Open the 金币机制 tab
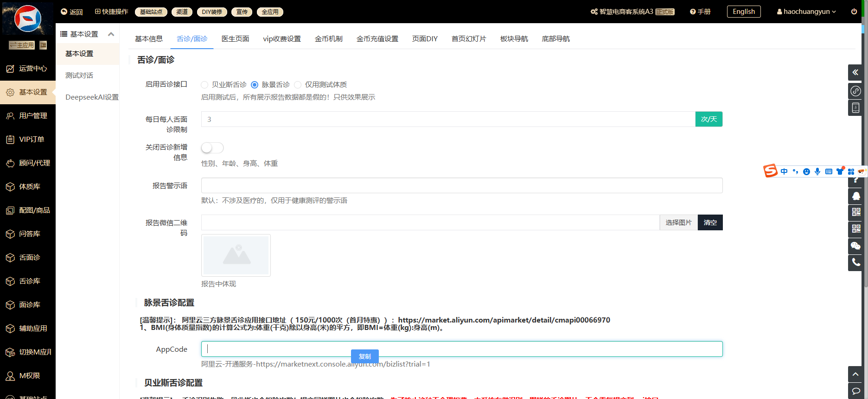Screen dimensions: 868x399 [328, 39]
